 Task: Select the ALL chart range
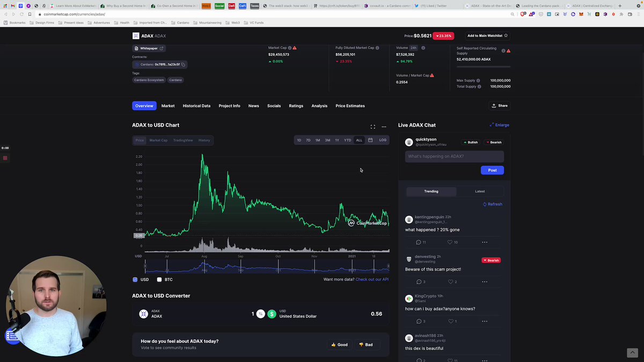(359, 140)
